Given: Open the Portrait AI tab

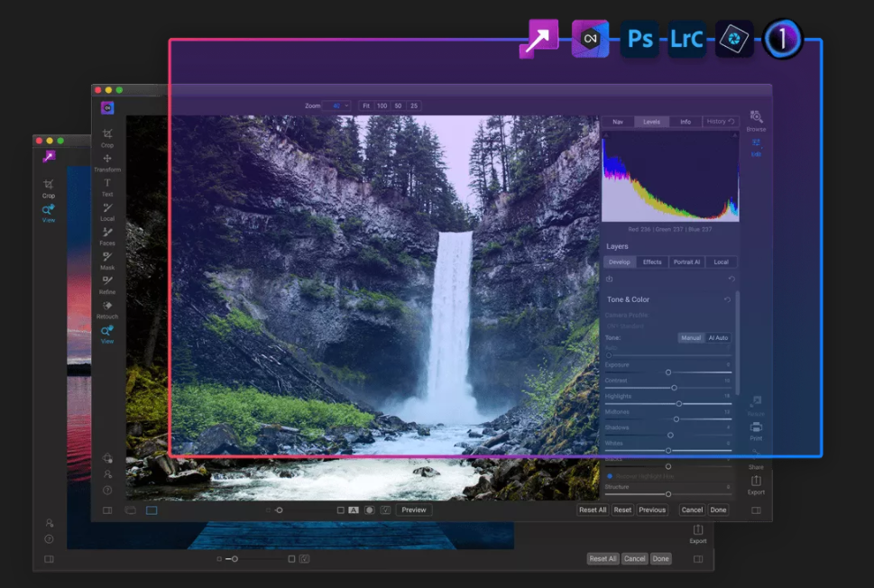Looking at the screenshot, I should (x=686, y=262).
